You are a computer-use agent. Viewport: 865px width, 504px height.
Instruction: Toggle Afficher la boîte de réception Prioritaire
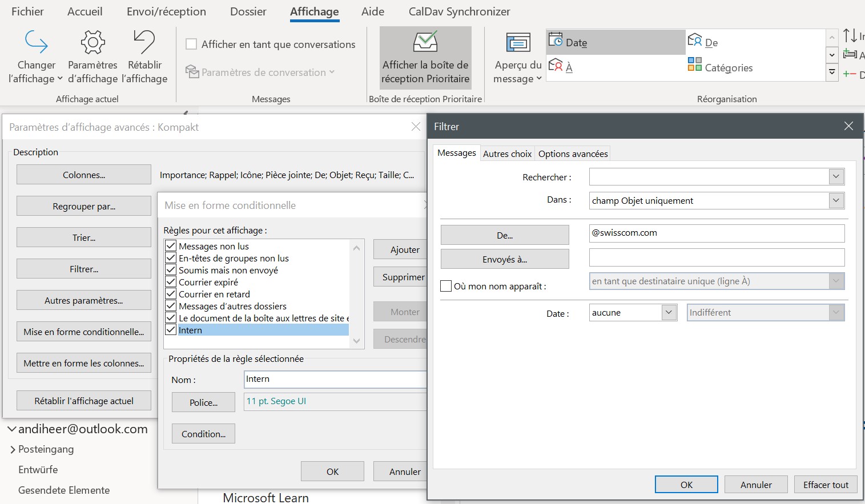coord(425,58)
